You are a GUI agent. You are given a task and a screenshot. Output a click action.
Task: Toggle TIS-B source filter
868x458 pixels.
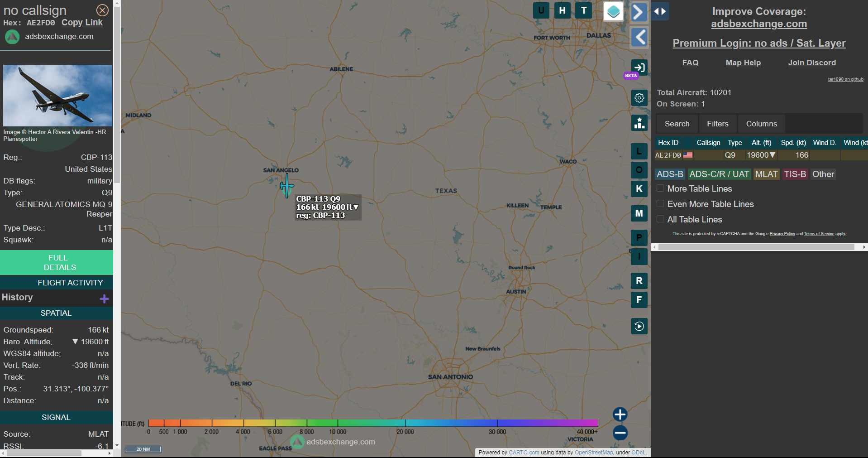(795, 174)
